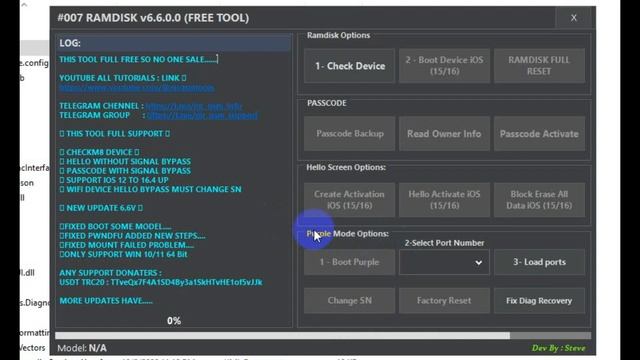
Task: Click Block Erase All Data iOS (15/16)
Action: point(539,200)
